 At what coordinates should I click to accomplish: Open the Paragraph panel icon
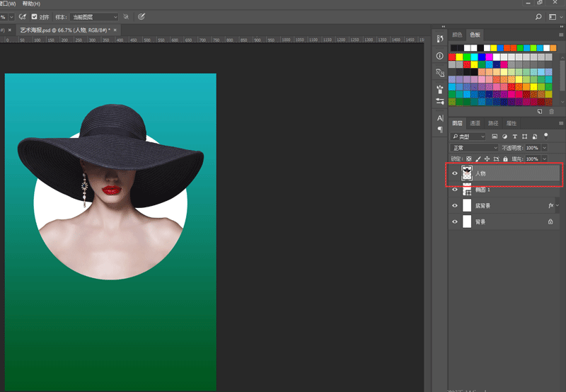[x=440, y=129]
